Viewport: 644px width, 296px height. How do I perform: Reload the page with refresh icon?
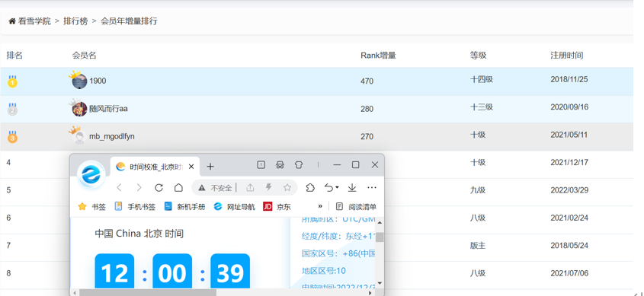tap(159, 188)
